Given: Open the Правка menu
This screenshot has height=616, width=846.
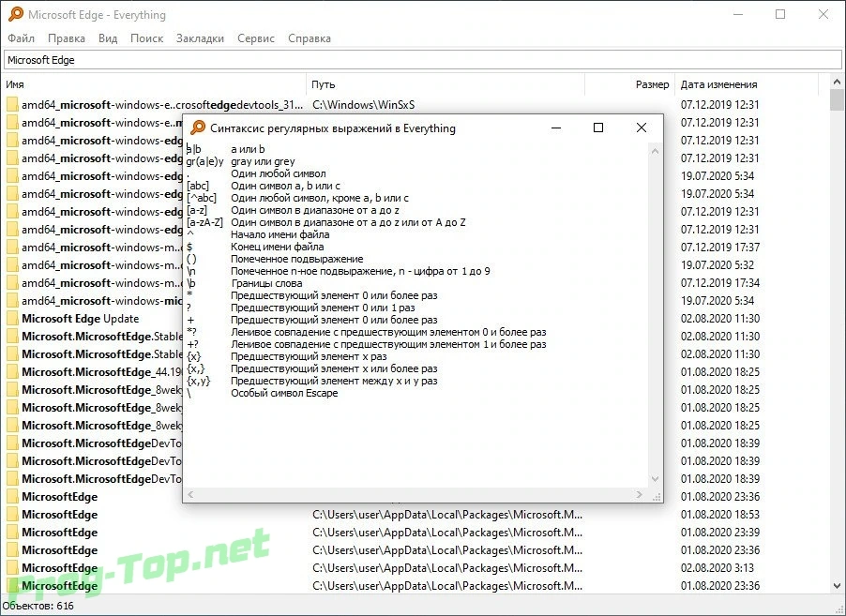Looking at the screenshot, I should (x=67, y=38).
